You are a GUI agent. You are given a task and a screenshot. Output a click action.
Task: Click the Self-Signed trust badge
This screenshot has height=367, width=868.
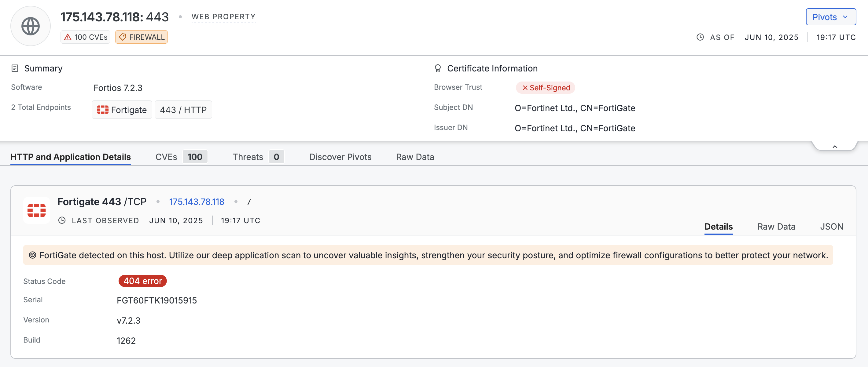pos(546,88)
